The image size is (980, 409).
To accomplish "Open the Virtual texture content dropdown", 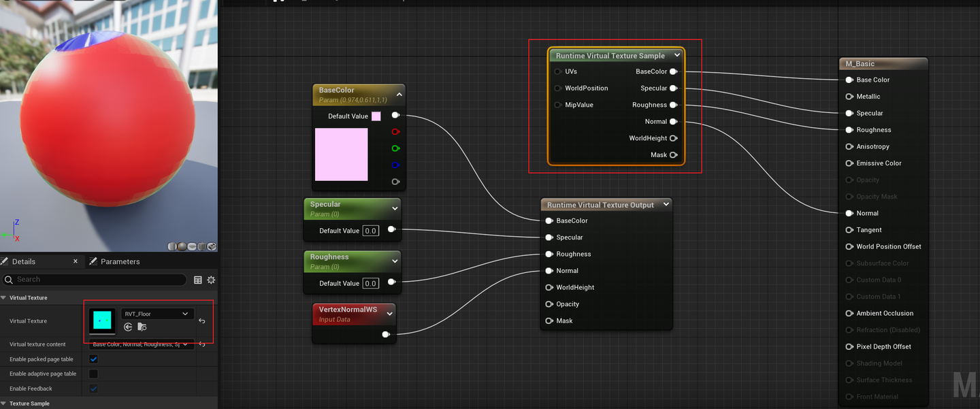I will (x=142, y=344).
